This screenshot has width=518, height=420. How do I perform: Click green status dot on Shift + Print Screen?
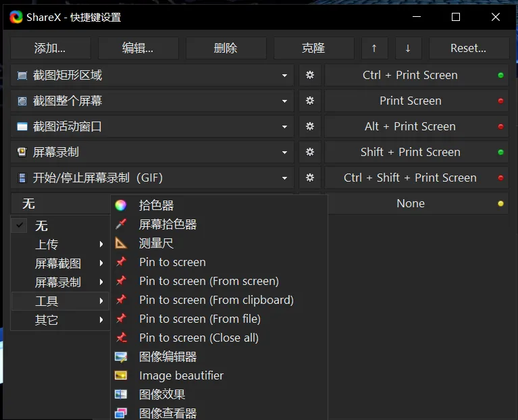(x=501, y=152)
